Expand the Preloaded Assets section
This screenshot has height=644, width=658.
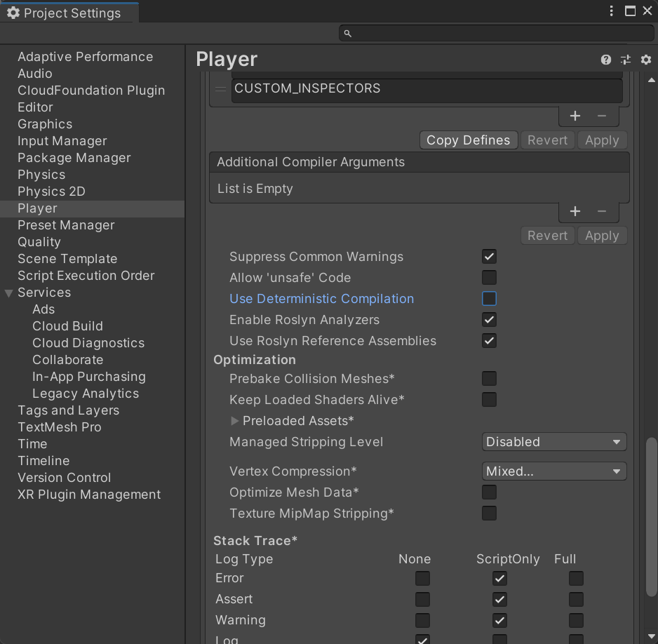[234, 421]
